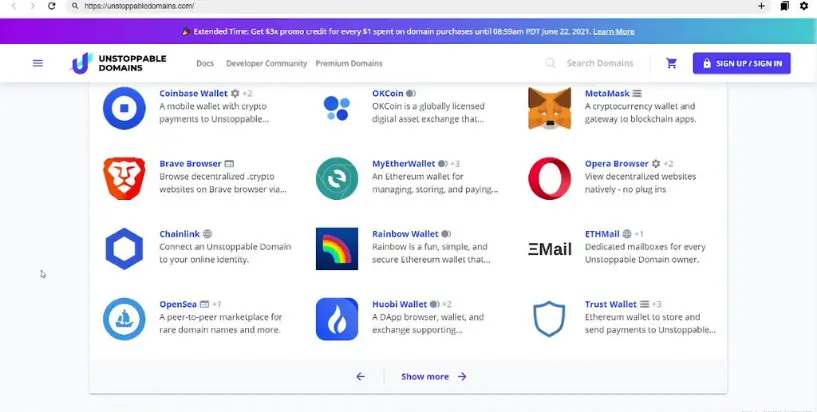Click the globe icon beside Chainlink

(x=207, y=234)
